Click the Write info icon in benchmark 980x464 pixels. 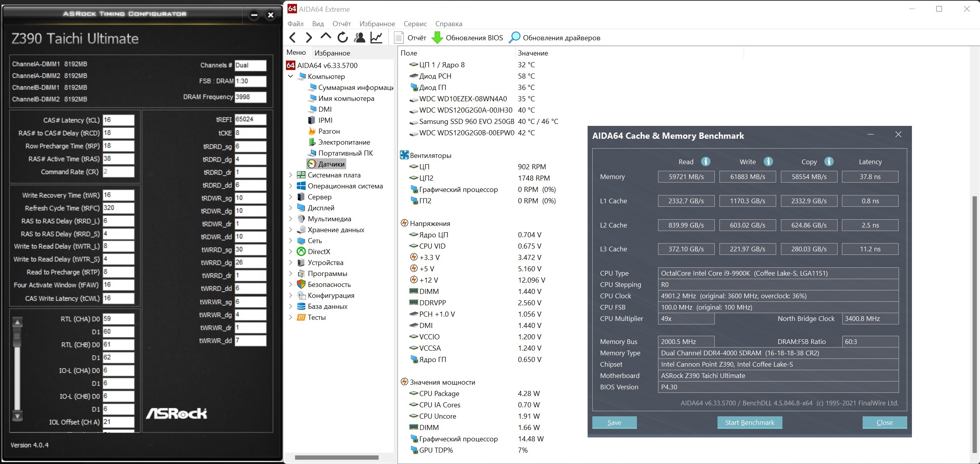[768, 161]
